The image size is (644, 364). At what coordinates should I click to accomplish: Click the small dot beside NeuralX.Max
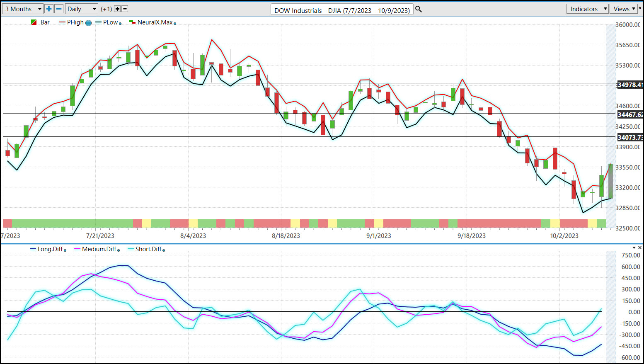pos(174,24)
